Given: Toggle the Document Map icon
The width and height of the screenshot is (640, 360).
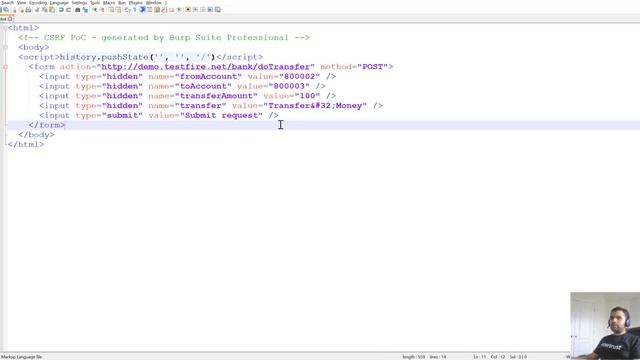Looking at the screenshot, I should tap(157, 9).
